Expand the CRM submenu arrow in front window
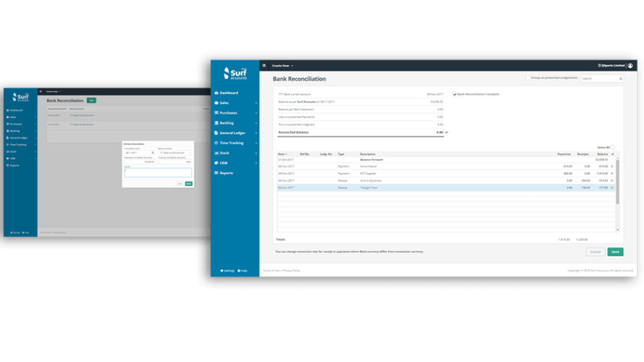 click(x=256, y=163)
